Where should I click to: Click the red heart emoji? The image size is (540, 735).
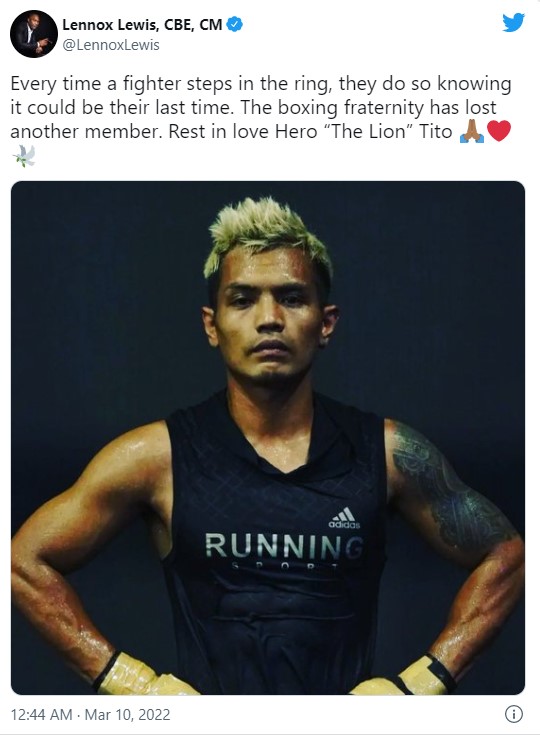(x=499, y=131)
